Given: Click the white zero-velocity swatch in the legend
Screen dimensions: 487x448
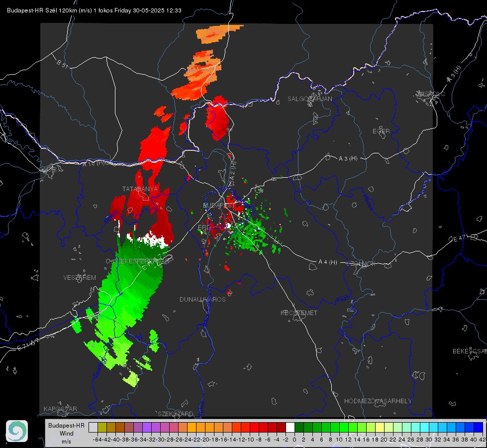Looking at the screenshot, I should pos(290,427).
